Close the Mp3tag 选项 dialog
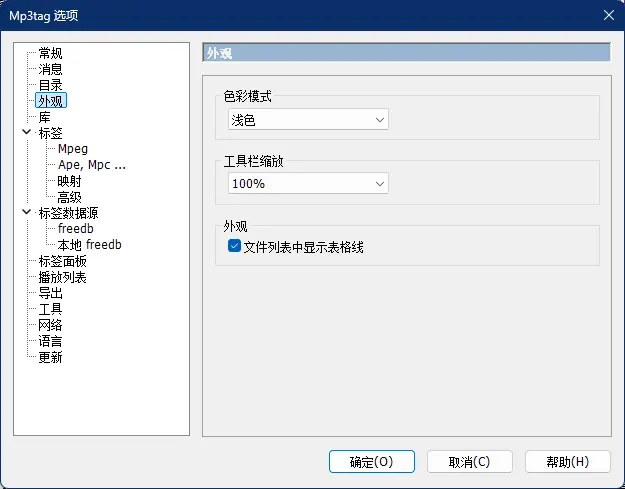The height and width of the screenshot is (489, 625). click(608, 14)
